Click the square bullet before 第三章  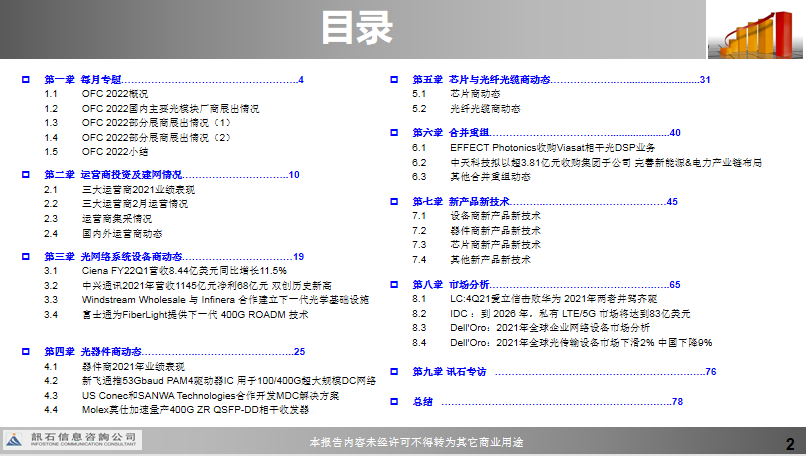26,257
